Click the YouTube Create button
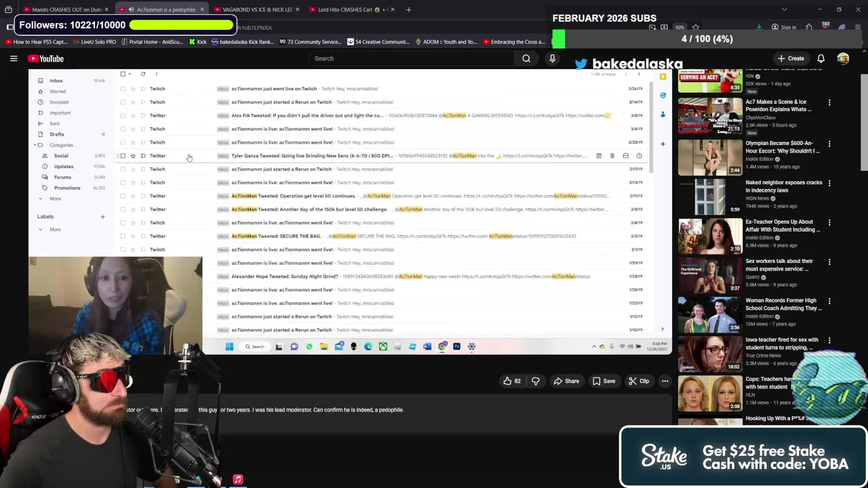 pyautogui.click(x=790, y=59)
